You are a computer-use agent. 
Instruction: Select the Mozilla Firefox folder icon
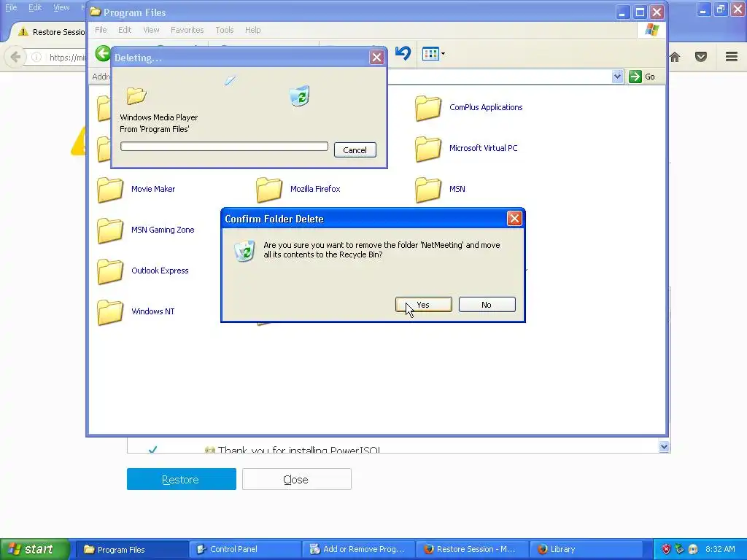coord(268,190)
